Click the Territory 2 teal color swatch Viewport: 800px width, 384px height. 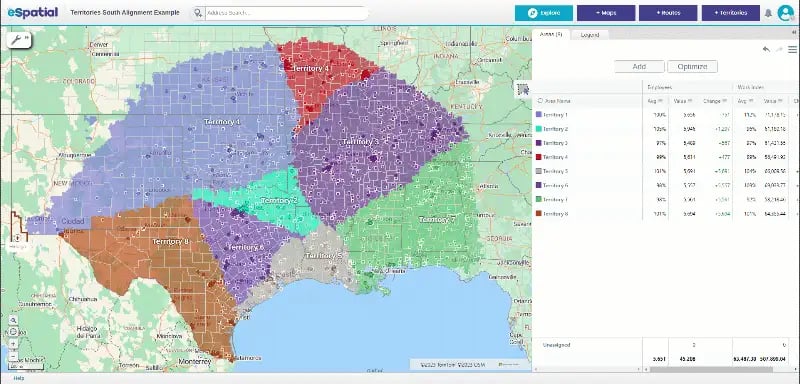[538, 129]
